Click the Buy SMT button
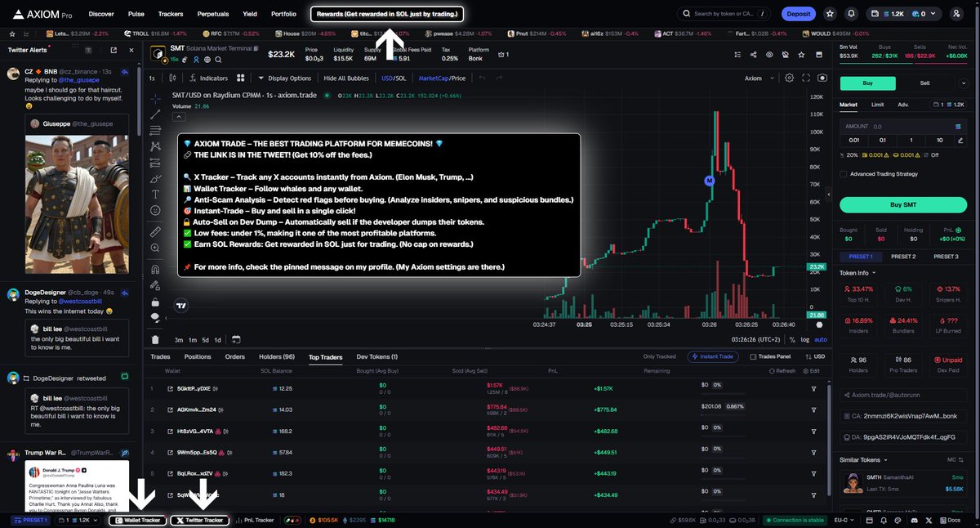 coord(902,204)
